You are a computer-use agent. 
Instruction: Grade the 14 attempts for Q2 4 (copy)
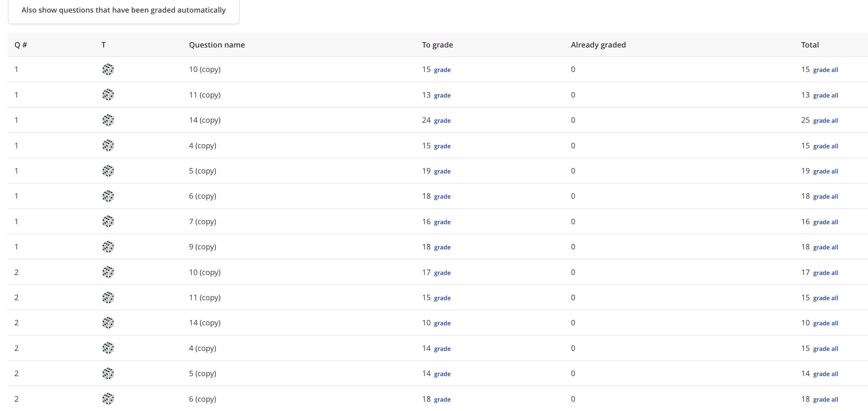click(442, 349)
